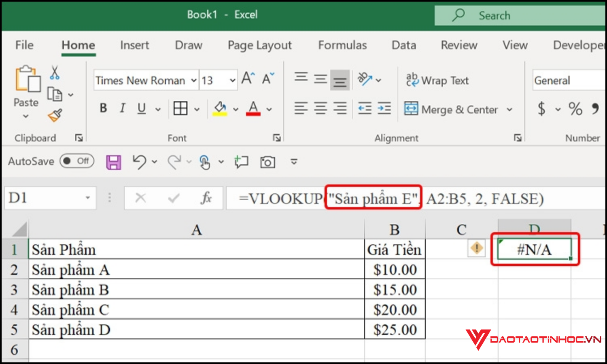Toggle AutoSave switch on

77,161
